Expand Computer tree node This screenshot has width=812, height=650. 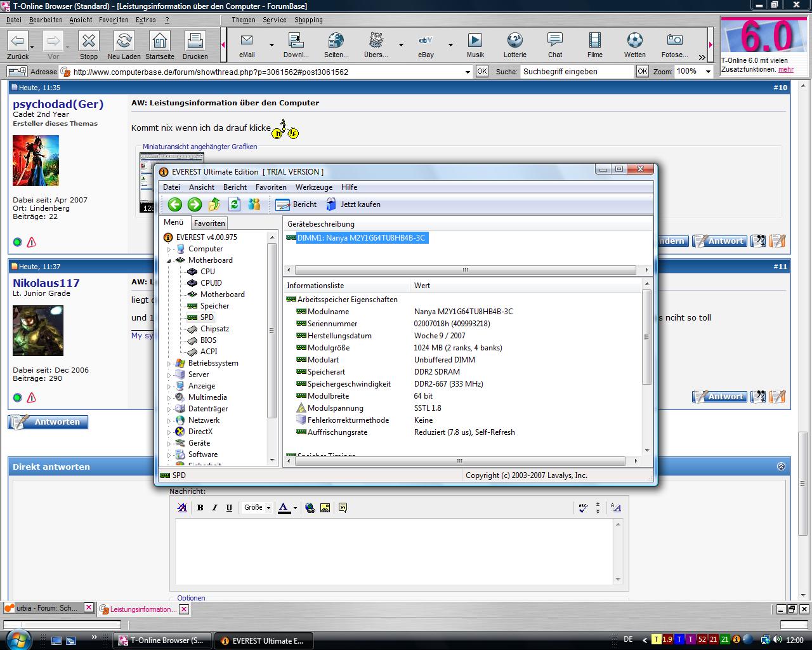coord(169,249)
